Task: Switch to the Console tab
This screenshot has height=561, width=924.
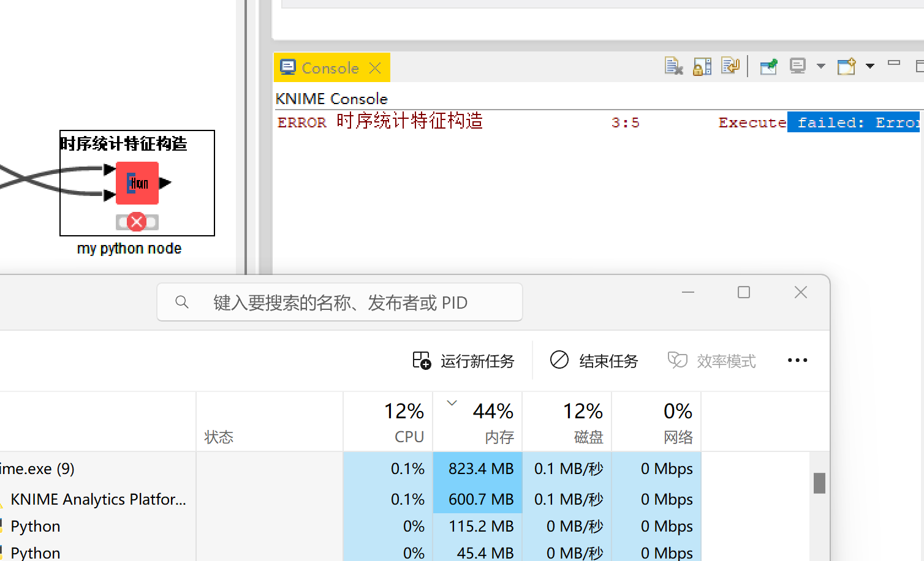Action: 331,67
